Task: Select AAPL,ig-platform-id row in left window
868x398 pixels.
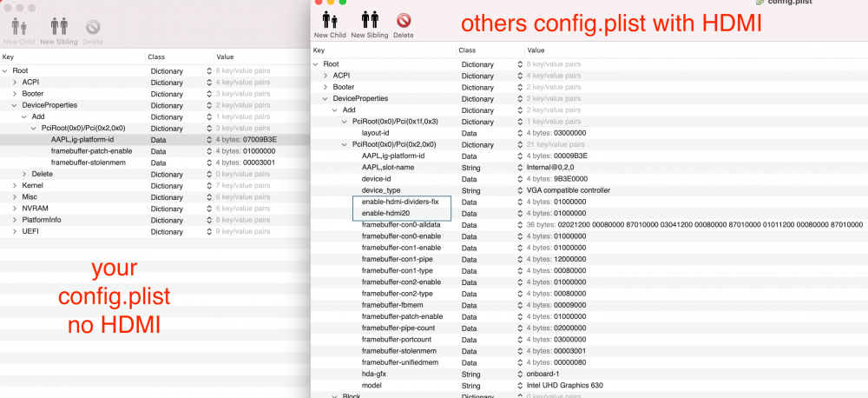Action: coord(155,140)
